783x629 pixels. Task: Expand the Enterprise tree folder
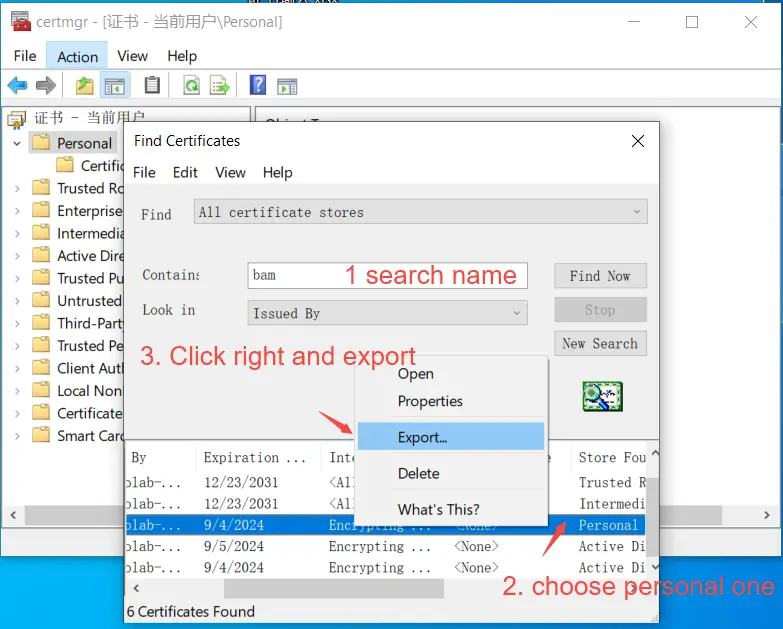[x=17, y=211]
